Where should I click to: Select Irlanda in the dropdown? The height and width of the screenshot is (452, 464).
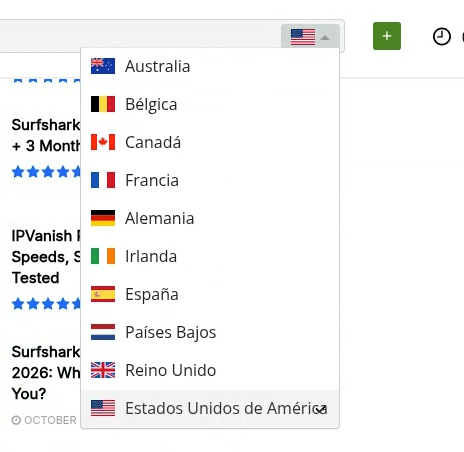pyautogui.click(x=210, y=256)
